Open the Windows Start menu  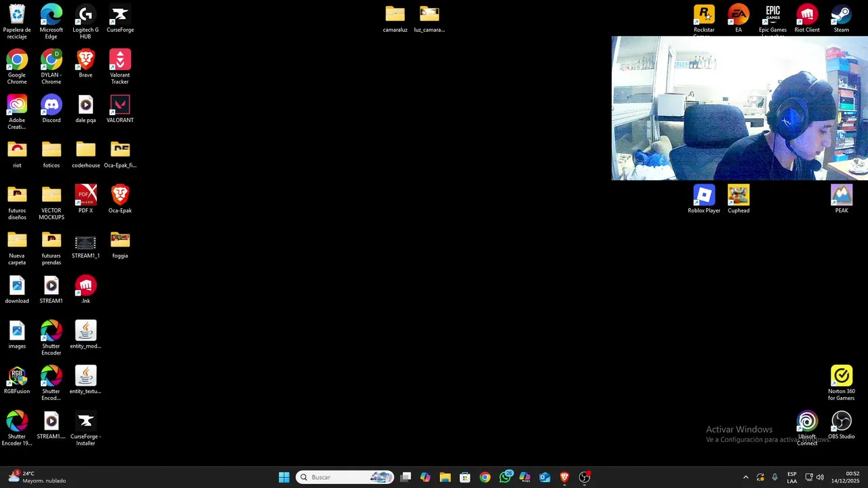[x=284, y=477]
